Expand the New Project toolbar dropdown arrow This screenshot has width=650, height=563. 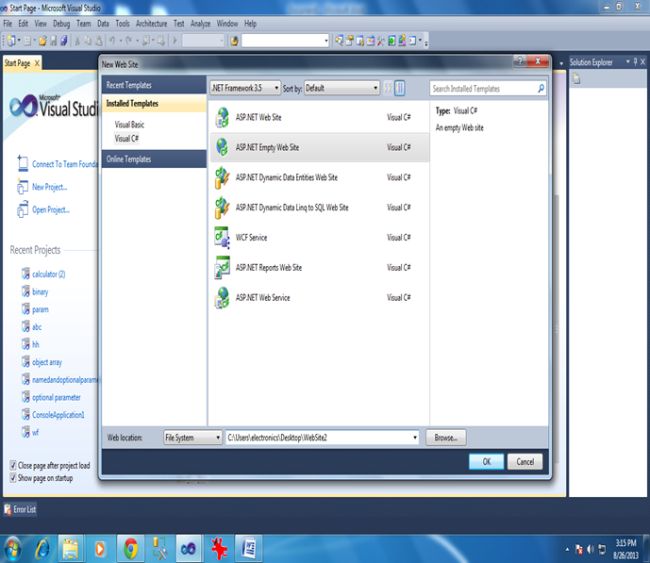[19, 40]
